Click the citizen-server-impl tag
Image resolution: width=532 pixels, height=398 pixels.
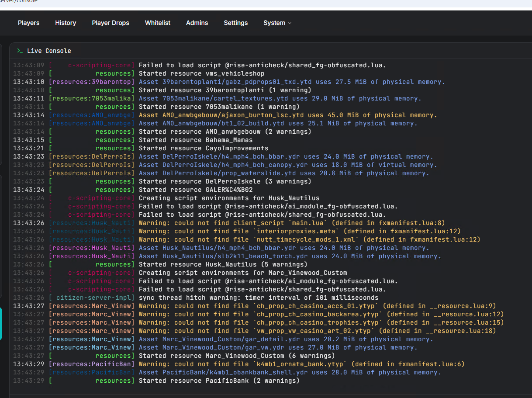tap(92, 298)
